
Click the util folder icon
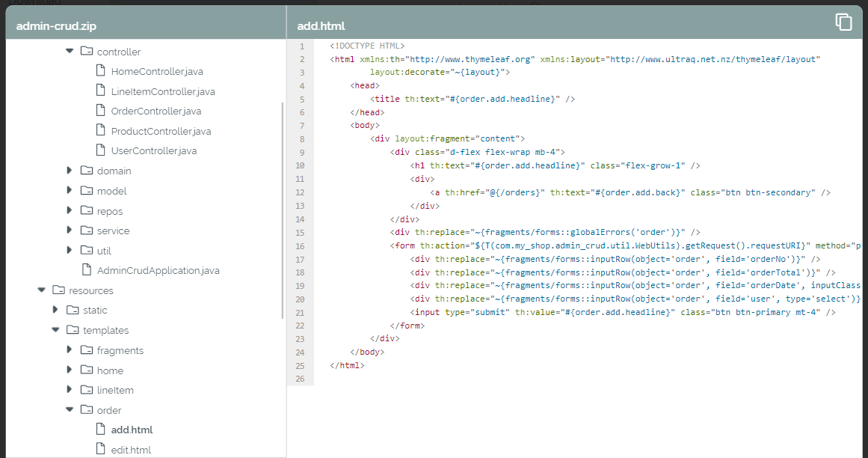pos(87,250)
